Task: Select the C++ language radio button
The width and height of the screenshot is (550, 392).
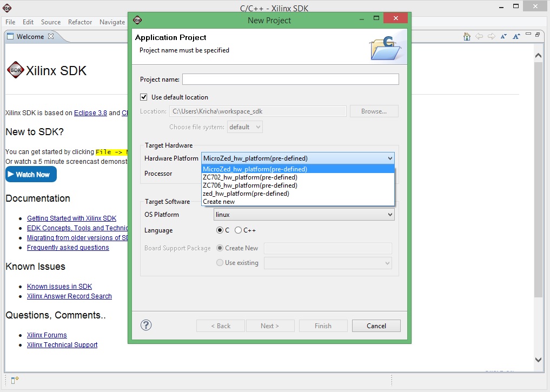Action: (x=238, y=230)
